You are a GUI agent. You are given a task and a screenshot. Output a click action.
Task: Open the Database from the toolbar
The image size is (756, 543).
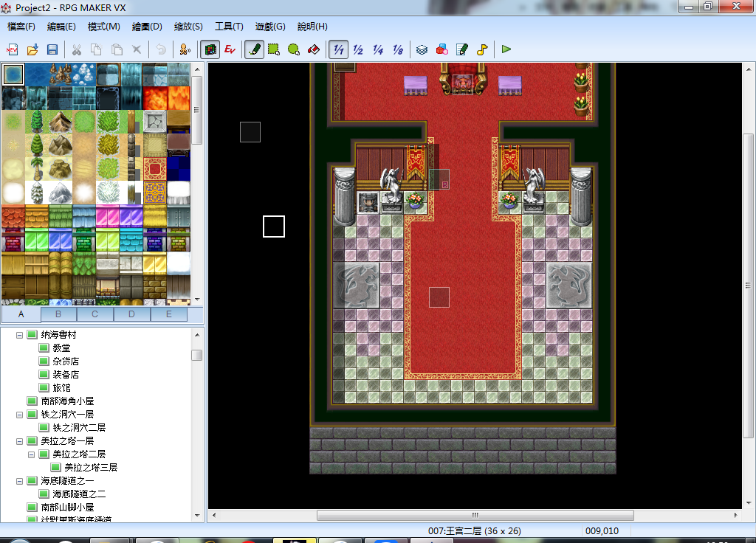pos(422,49)
